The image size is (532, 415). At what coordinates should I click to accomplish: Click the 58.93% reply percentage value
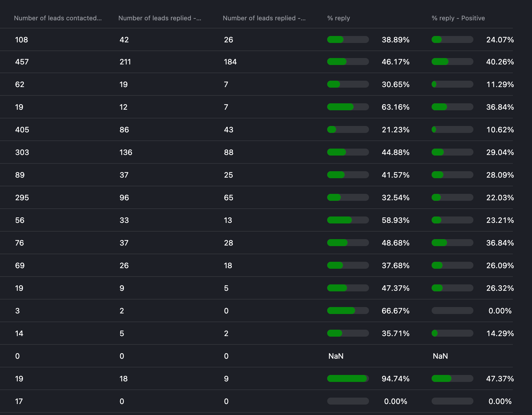point(395,220)
